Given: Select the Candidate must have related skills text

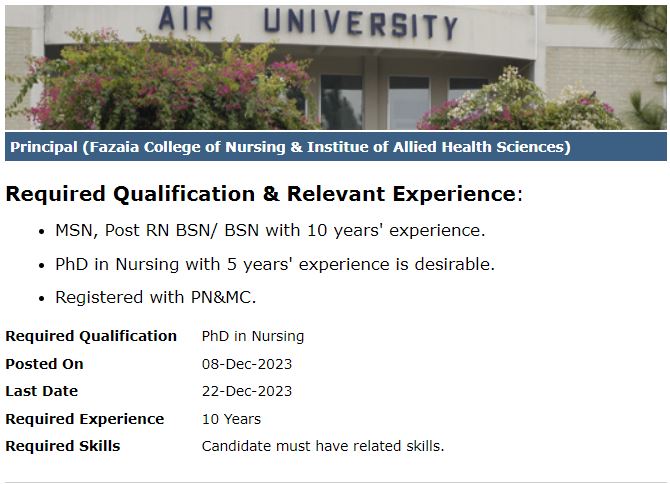Looking at the screenshot, I should pyautogui.click(x=323, y=446).
